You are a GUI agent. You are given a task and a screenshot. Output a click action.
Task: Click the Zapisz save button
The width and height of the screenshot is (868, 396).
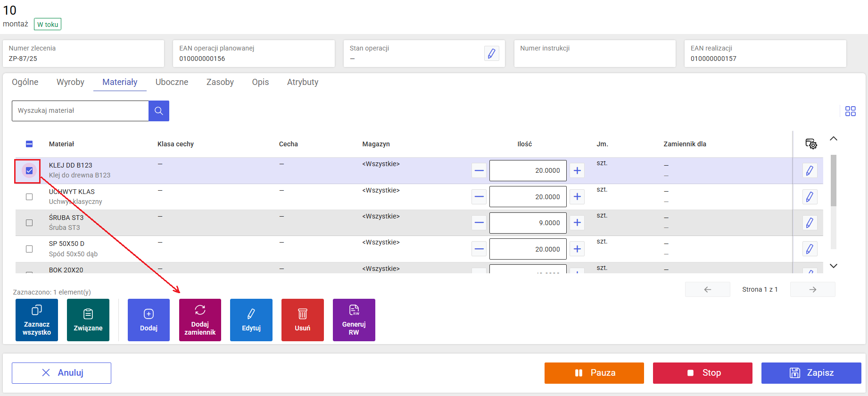click(x=811, y=373)
